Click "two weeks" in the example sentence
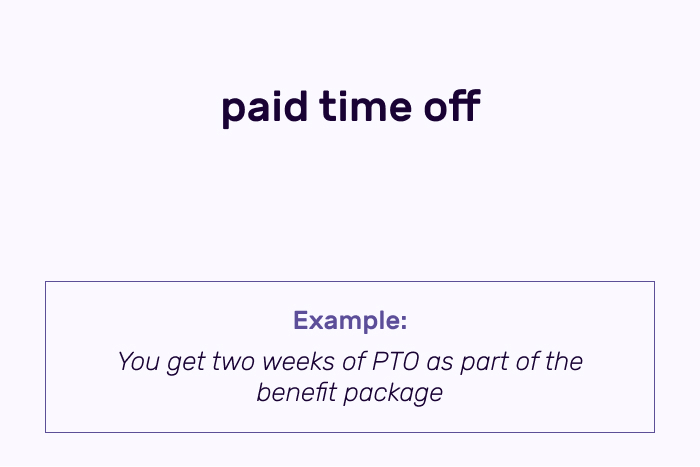 click(x=273, y=361)
